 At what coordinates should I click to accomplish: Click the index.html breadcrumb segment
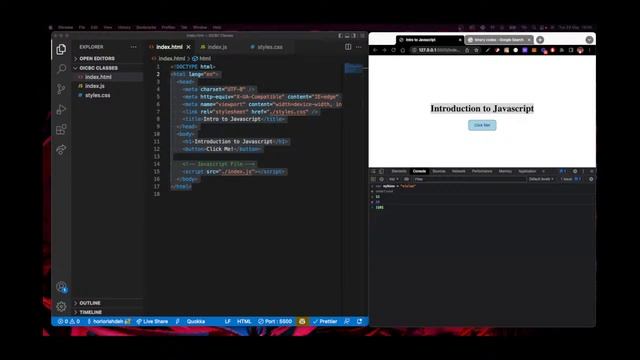tap(171, 58)
